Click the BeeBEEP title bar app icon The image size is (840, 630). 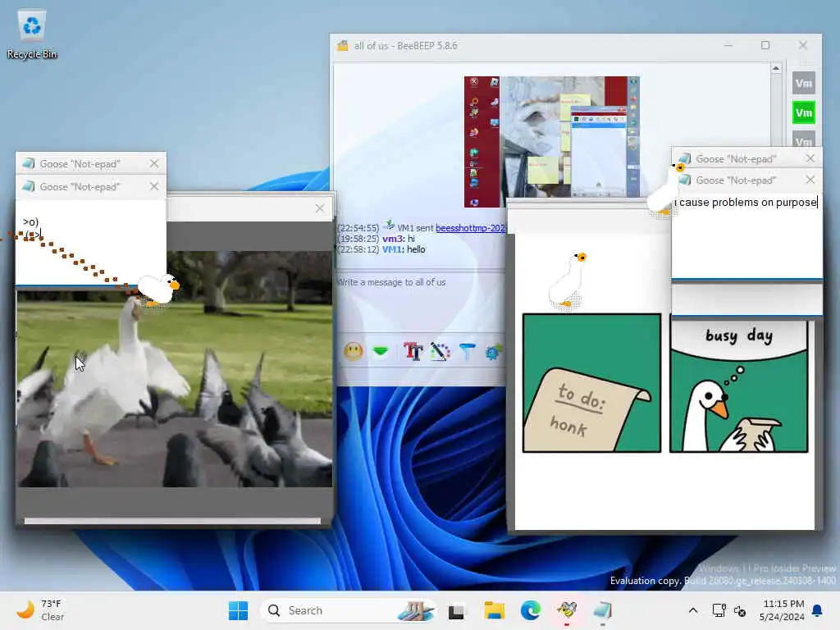(343, 46)
